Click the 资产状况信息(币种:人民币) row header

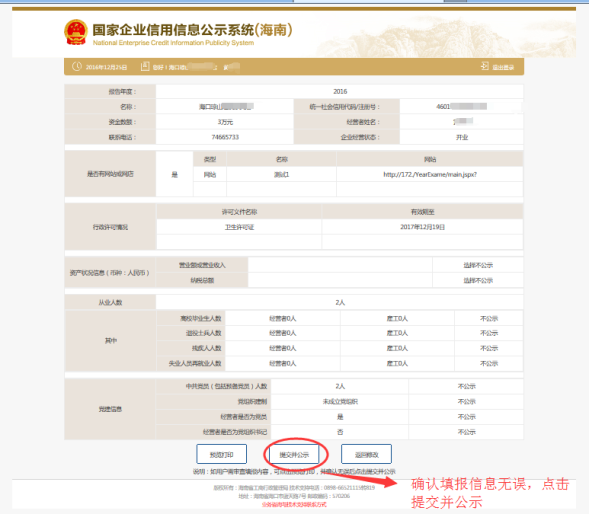pyautogui.click(x=110, y=273)
